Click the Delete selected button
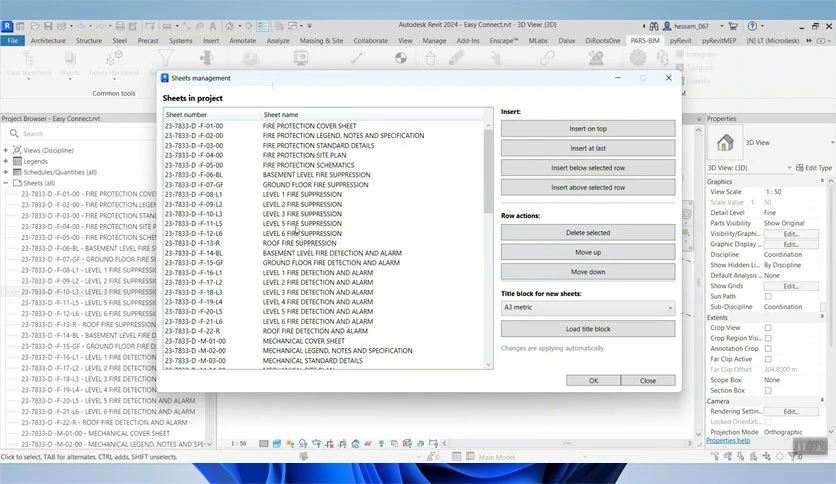This screenshot has height=484, width=836. point(588,232)
